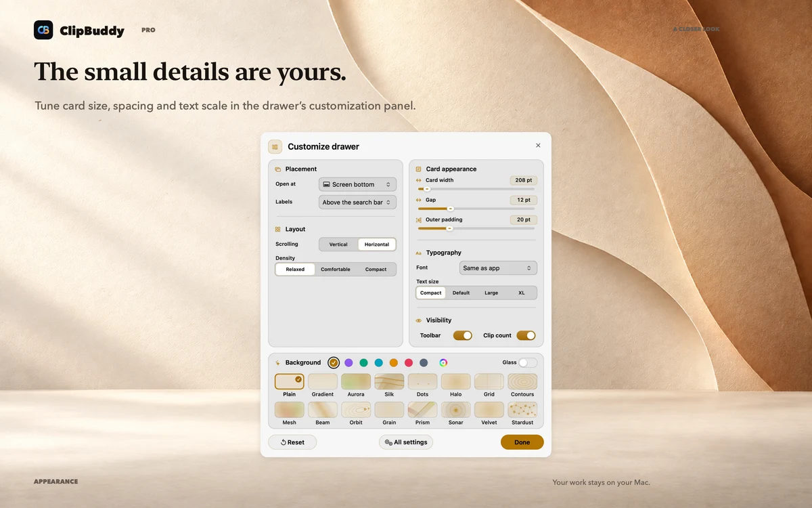Viewport: 812px width, 508px height.
Task: Select the Plain background thumbnail
Action: click(x=290, y=382)
